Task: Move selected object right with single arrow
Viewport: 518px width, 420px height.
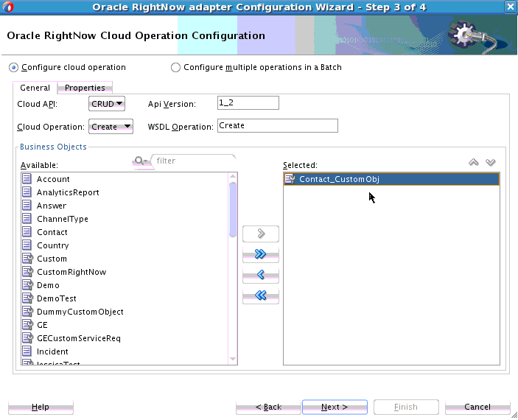Action: click(261, 234)
